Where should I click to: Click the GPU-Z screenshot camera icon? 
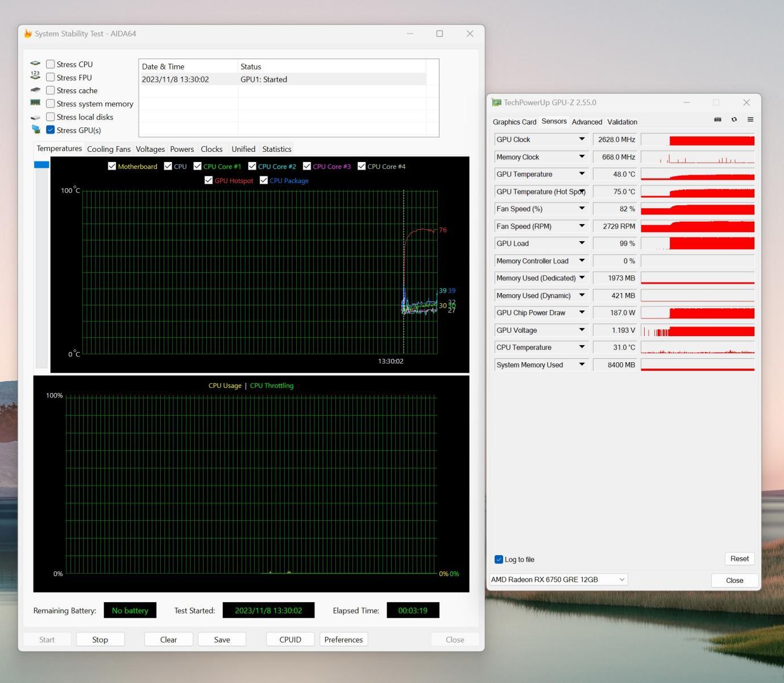click(x=717, y=119)
